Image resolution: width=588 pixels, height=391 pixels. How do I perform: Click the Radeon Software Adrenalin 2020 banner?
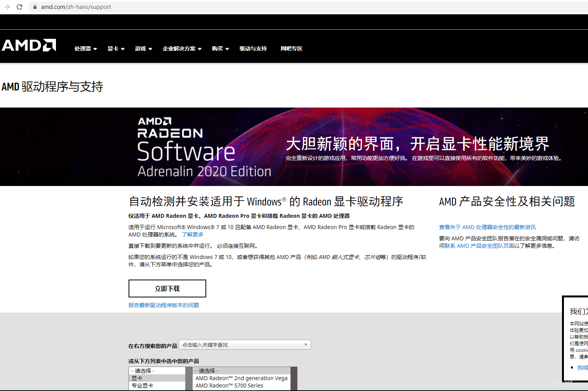(x=294, y=147)
